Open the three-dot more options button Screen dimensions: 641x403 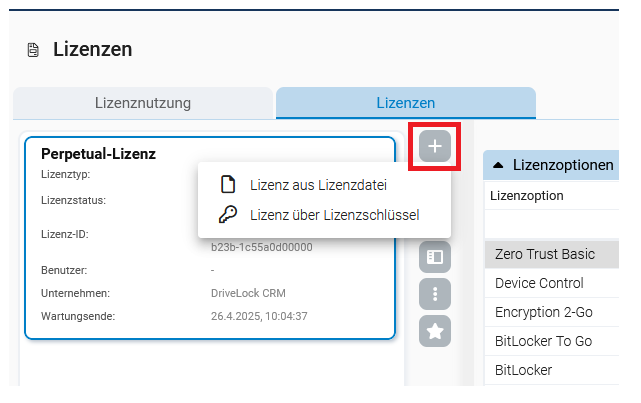click(x=435, y=294)
